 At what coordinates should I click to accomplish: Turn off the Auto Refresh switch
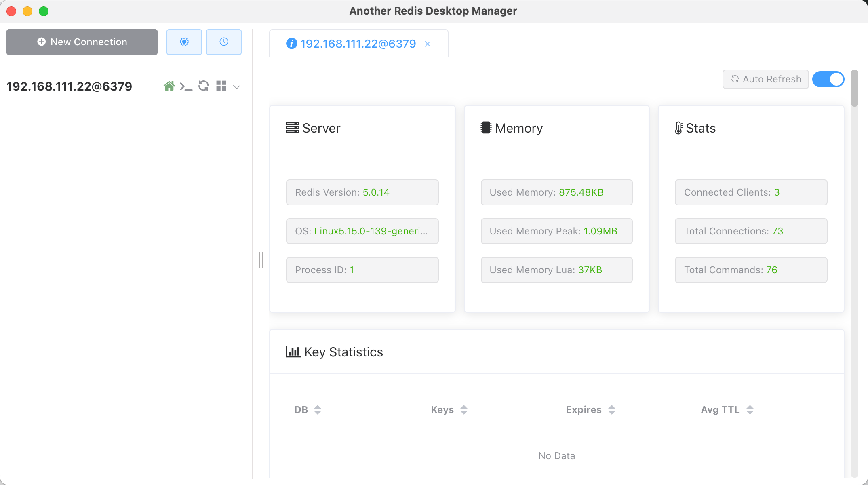coord(828,79)
